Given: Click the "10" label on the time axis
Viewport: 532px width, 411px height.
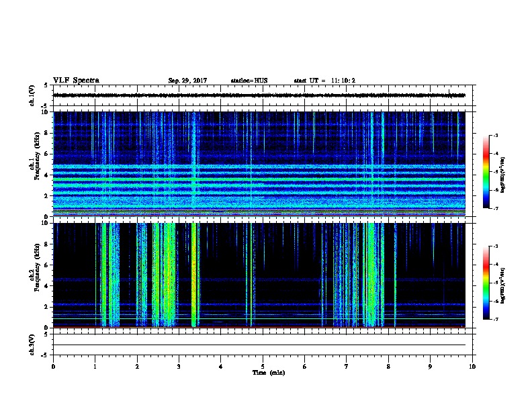Looking at the screenshot, I should click(x=472, y=367).
